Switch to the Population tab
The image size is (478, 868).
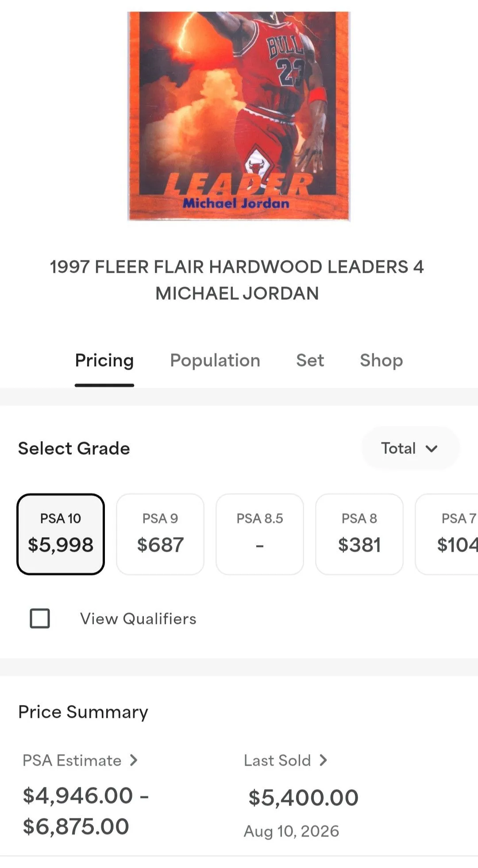pos(215,360)
